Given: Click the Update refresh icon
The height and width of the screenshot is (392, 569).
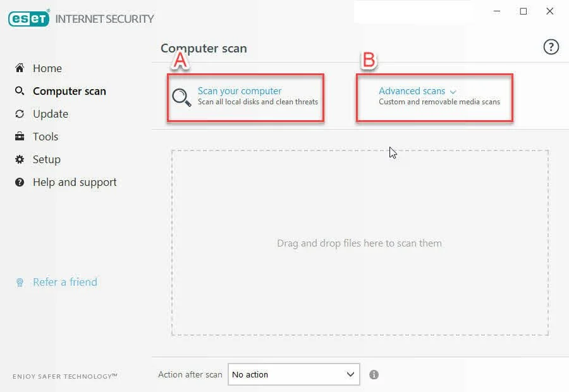Looking at the screenshot, I should [x=20, y=114].
